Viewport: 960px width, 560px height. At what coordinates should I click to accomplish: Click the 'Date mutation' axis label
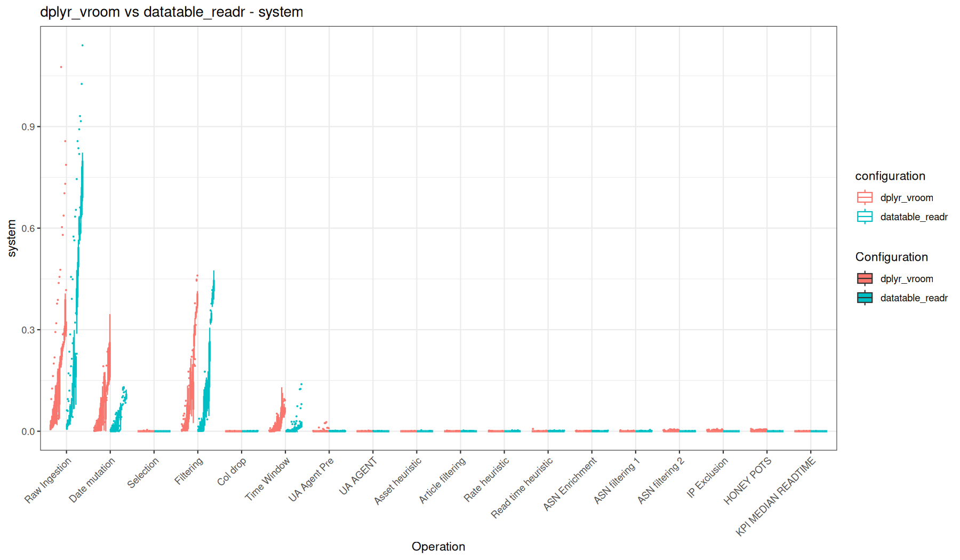point(92,481)
